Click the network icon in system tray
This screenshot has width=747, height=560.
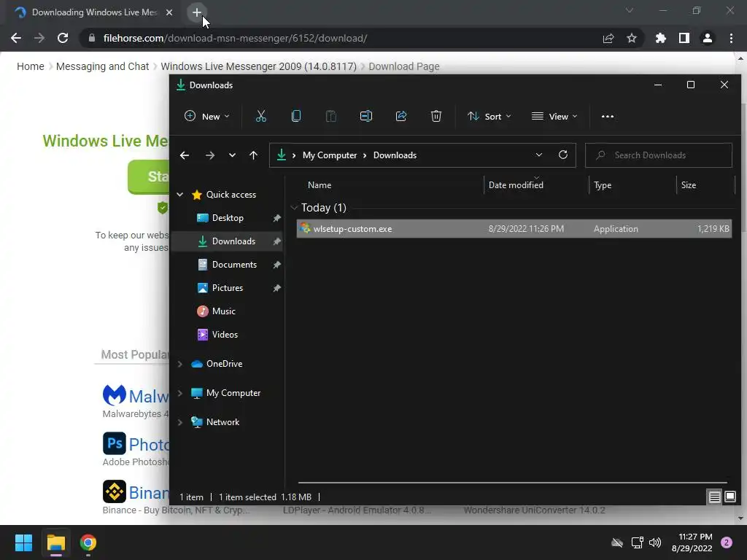coord(637,542)
